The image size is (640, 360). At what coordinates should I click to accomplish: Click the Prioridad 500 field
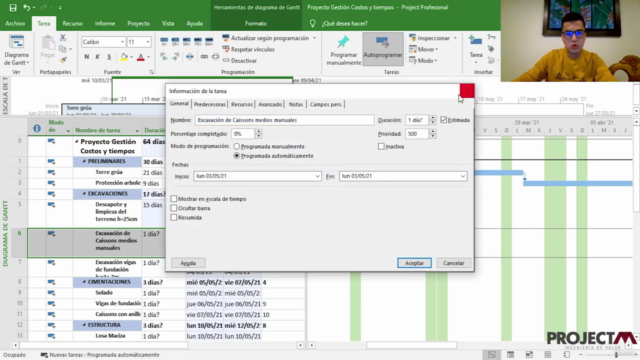click(417, 134)
